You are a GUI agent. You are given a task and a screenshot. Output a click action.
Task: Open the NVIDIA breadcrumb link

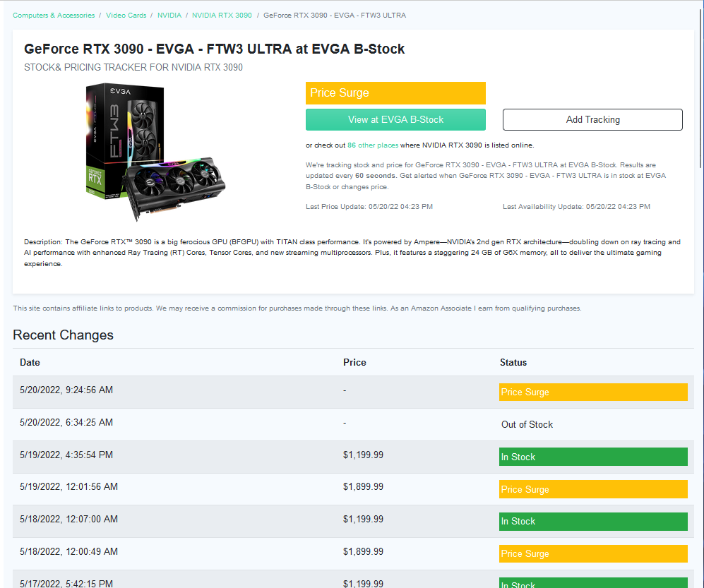(169, 16)
